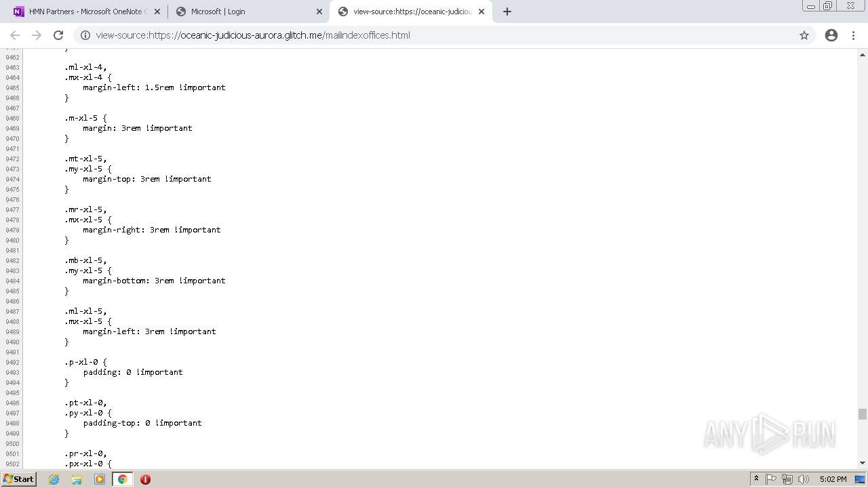Click the OneNote favicon on first tab
Screen dimensions: 868x488
(x=19, y=12)
